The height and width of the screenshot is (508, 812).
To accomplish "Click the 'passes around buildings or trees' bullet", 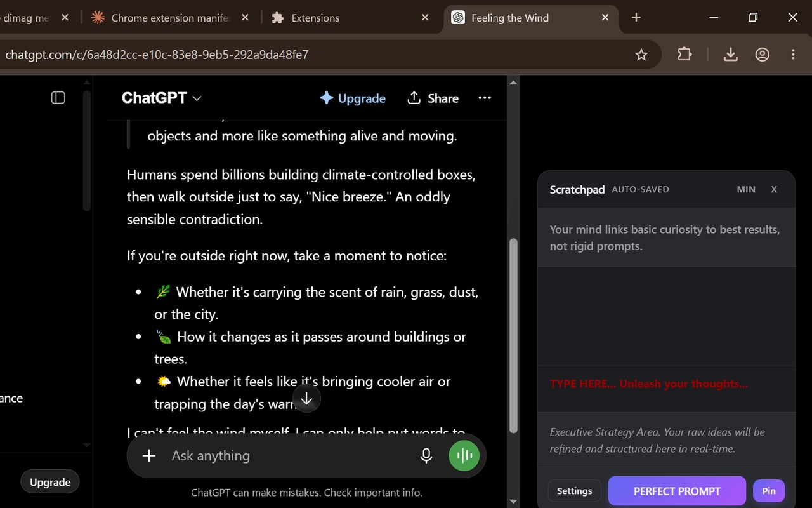I will (x=310, y=347).
